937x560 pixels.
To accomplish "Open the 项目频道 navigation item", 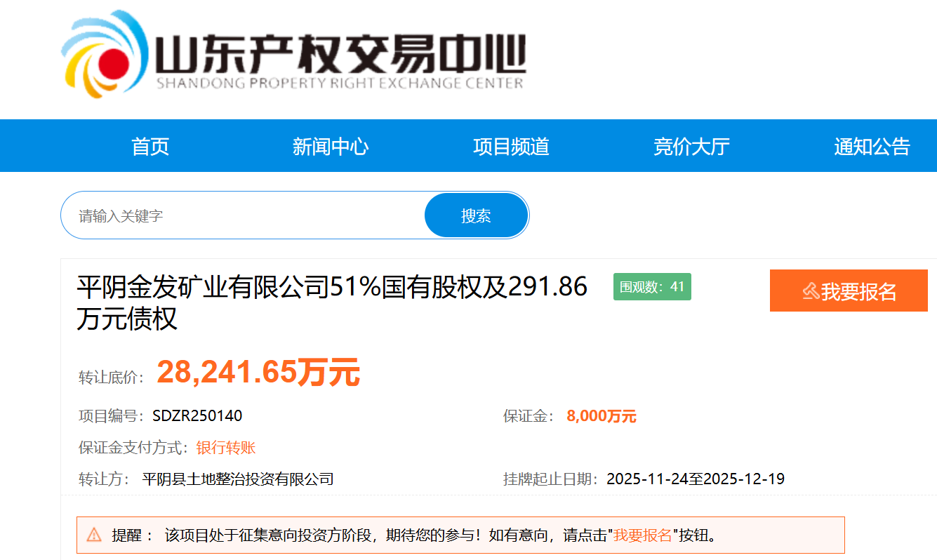I will pyautogui.click(x=511, y=147).
